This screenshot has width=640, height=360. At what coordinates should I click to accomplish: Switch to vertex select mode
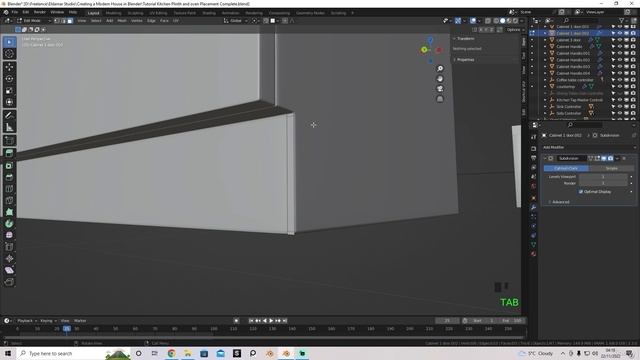(57, 20)
